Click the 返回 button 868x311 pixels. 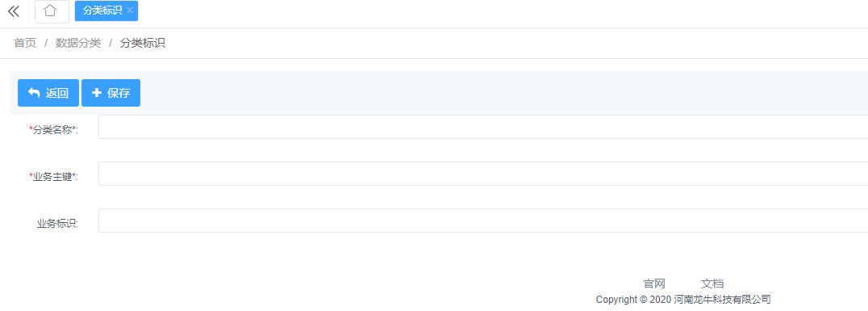tap(48, 93)
